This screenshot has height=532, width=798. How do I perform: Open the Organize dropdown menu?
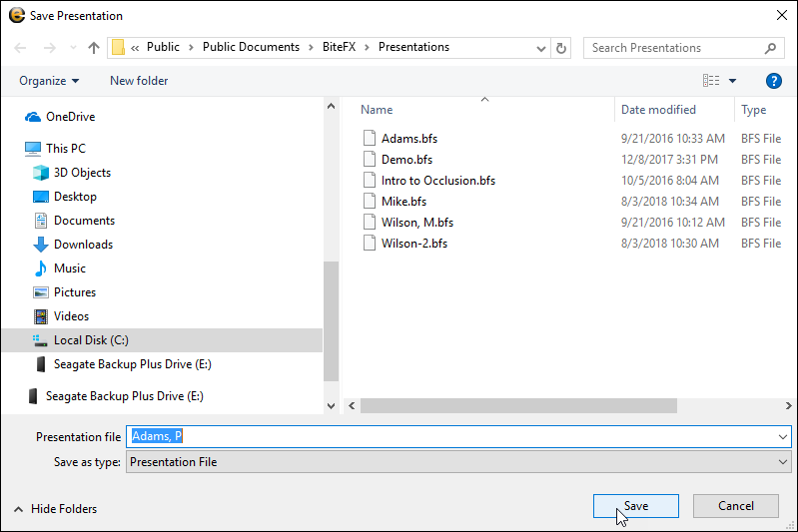coord(49,81)
